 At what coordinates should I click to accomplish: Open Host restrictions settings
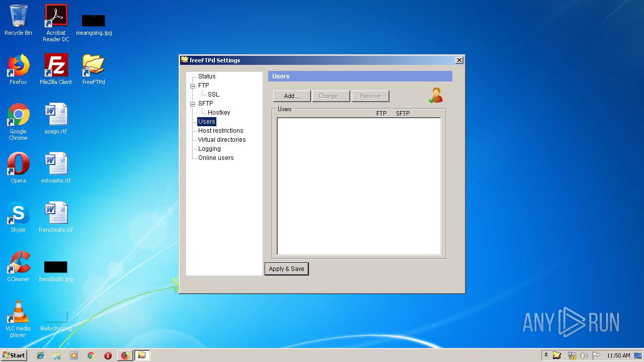(x=220, y=131)
